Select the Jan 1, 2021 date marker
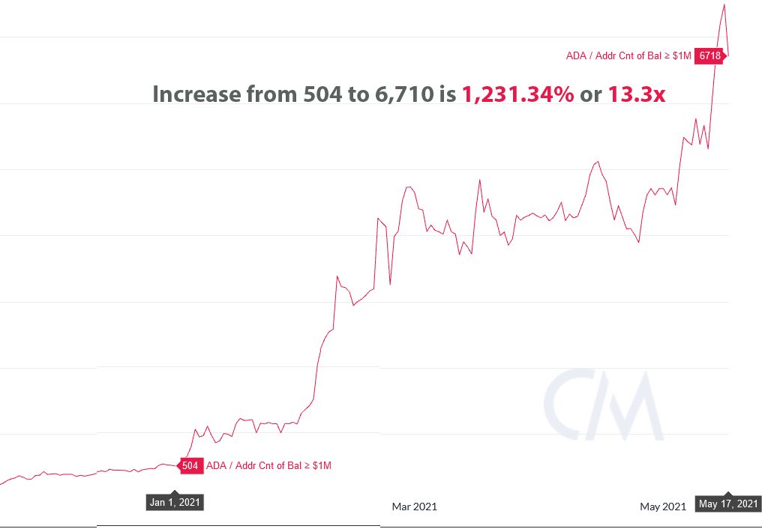Viewport: 762px width, 532px height. coord(175,502)
